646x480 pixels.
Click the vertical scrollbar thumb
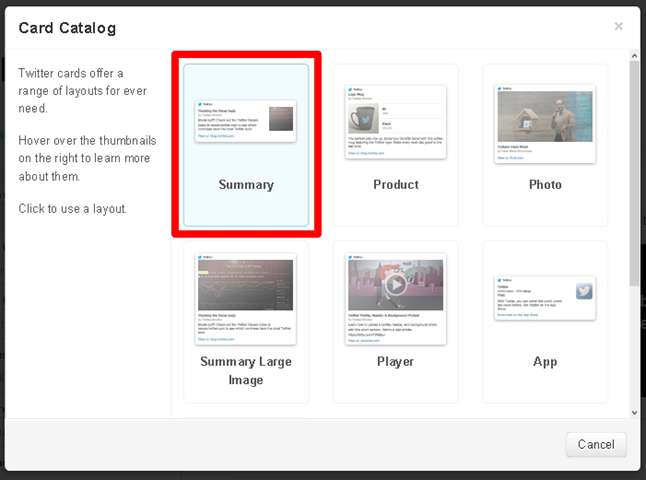pos(634,173)
